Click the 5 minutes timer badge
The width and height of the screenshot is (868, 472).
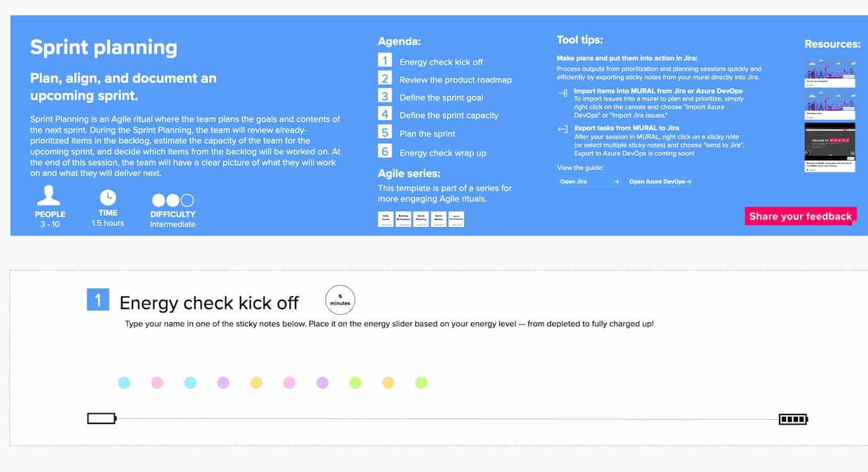coord(340,299)
